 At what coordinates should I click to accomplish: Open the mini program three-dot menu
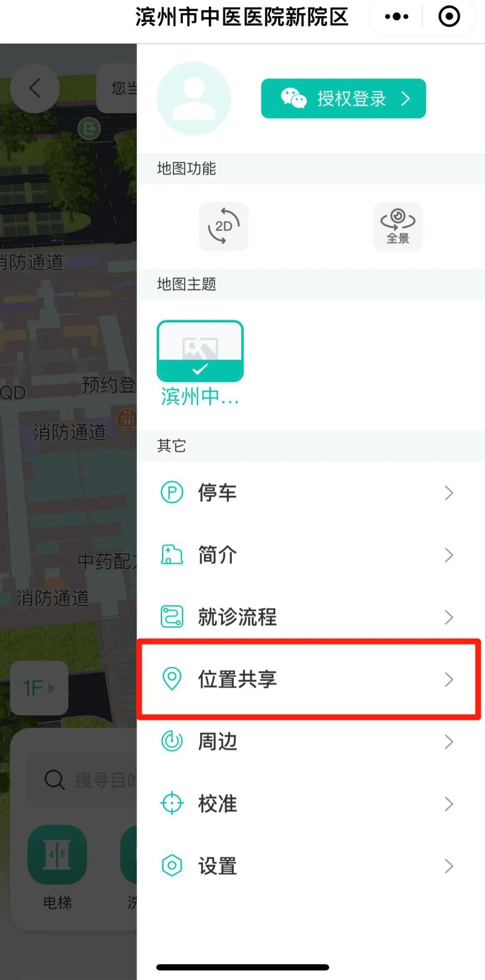click(x=397, y=17)
